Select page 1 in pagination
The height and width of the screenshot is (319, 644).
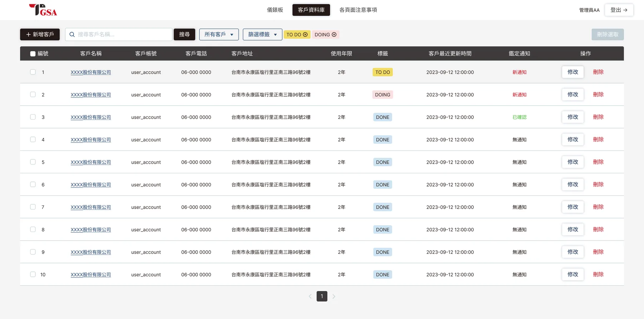322,296
